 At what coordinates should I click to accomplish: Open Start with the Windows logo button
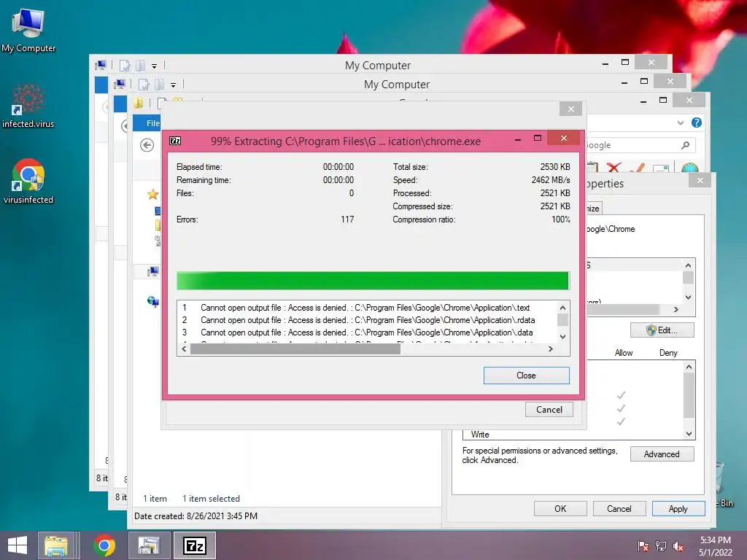tap(18, 545)
